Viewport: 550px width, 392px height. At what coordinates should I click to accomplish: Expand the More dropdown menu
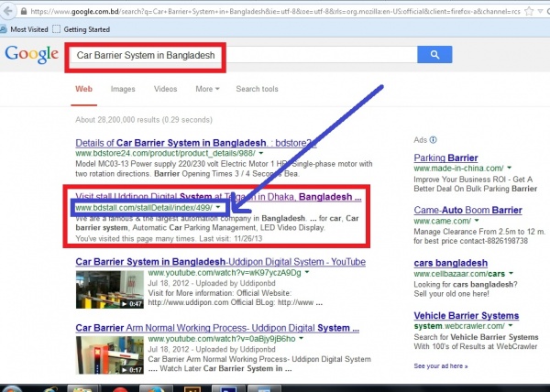click(207, 89)
